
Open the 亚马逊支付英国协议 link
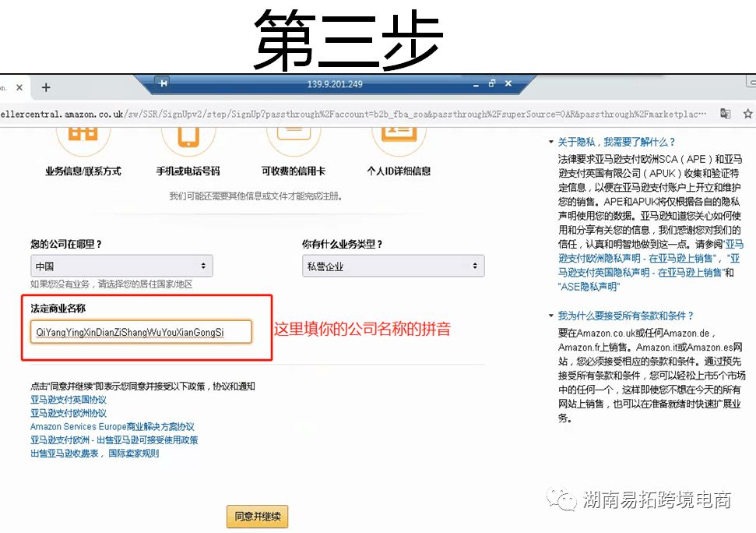click(69, 400)
